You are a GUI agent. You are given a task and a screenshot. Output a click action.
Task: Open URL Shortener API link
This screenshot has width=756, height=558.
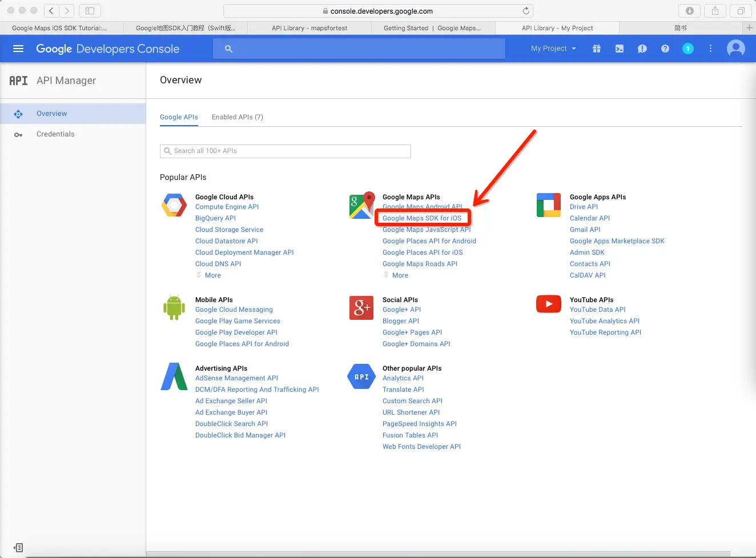click(411, 412)
